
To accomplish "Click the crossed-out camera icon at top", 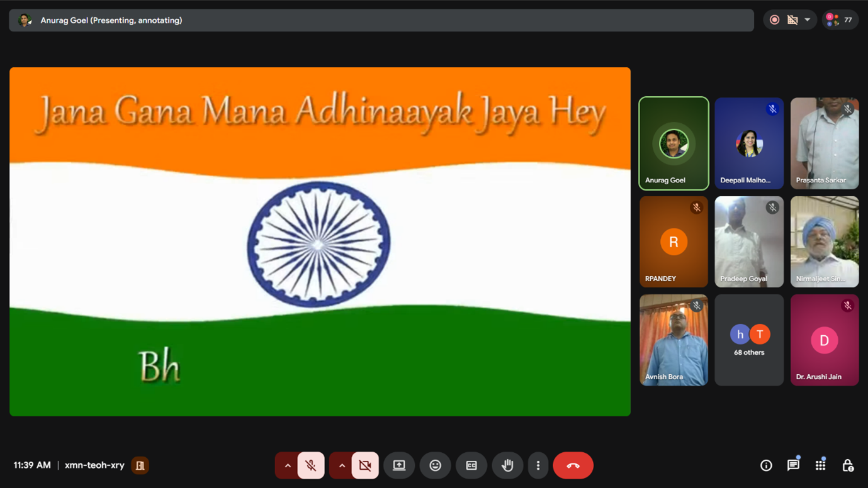I will click(x=792, y=20).
